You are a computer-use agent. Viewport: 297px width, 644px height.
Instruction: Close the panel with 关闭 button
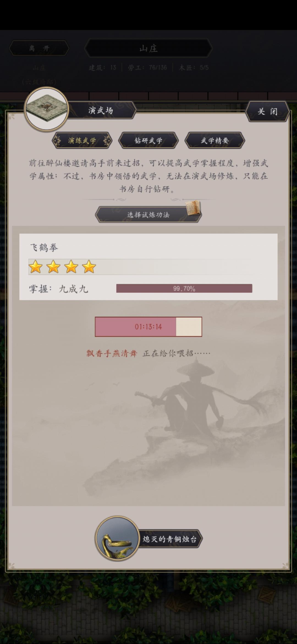click(267, 111)
